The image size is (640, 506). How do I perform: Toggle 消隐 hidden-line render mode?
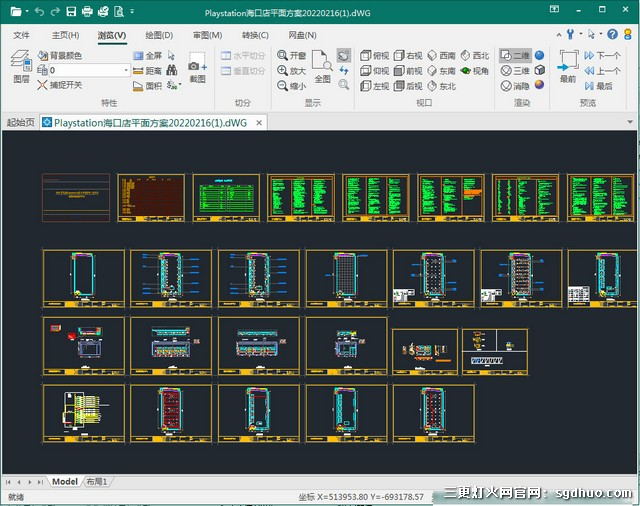tap(515, 86)
